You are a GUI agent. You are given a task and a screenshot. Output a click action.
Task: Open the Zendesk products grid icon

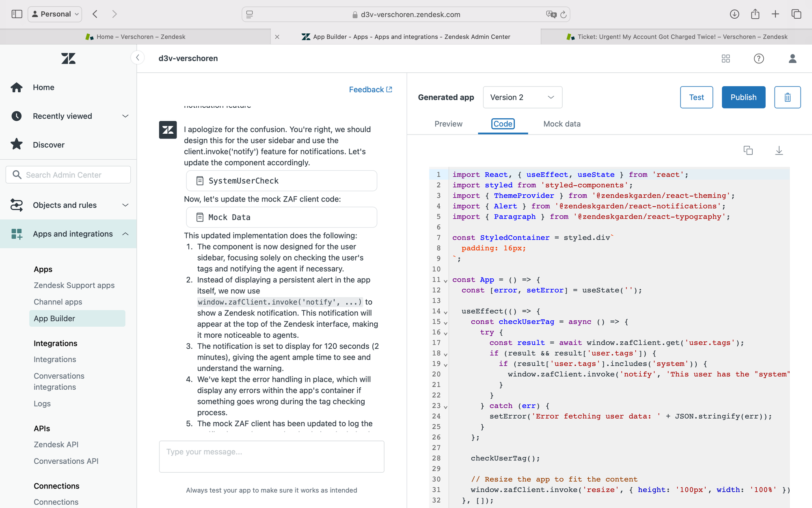pos(726,59)
